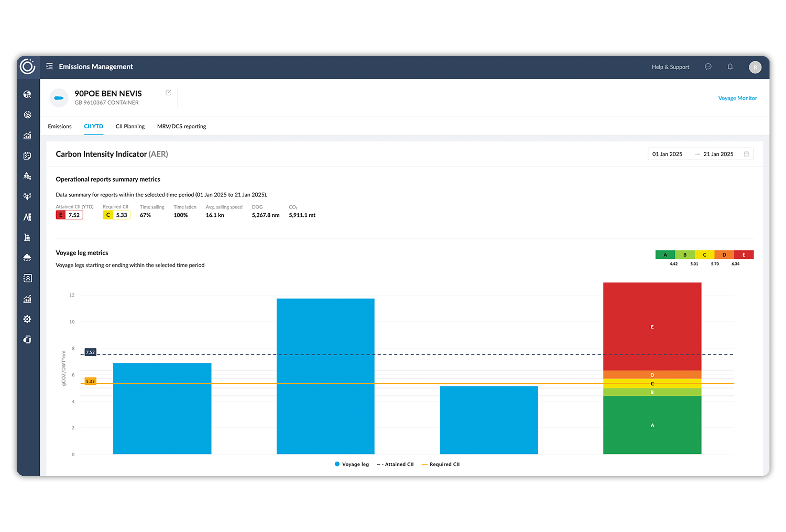Viewport: 786px width, 532px height.
Task: Click the clipboard reports icon
Action: tap(27, 156)
